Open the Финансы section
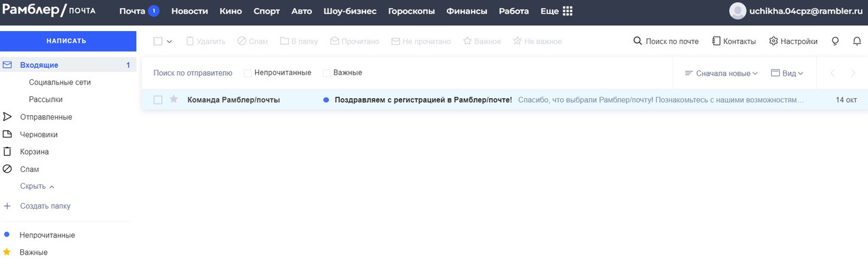The width and height of the screenshot is (868, 273). (467, 12)
